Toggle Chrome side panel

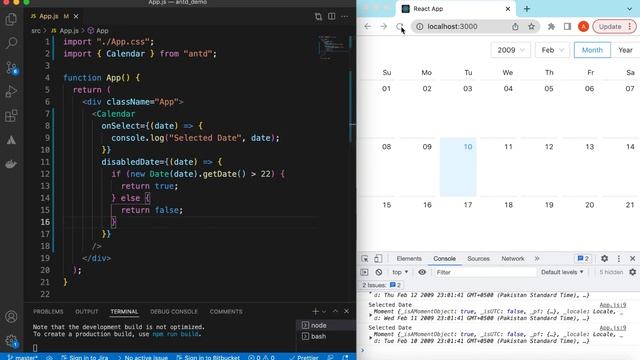(567, 27)
